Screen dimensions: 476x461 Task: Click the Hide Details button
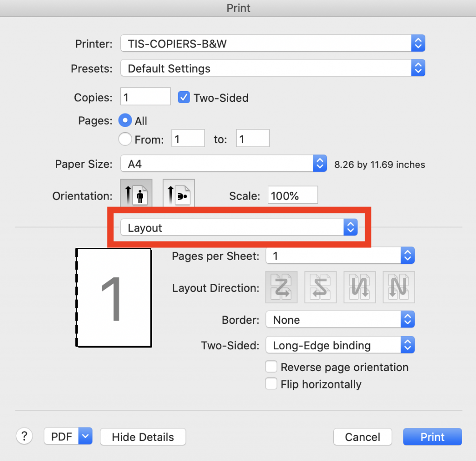(x=143, y=437)
